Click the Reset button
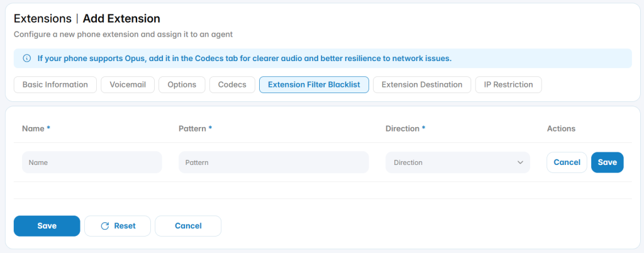Screen dimensions: 644x253 coord(118,226)
